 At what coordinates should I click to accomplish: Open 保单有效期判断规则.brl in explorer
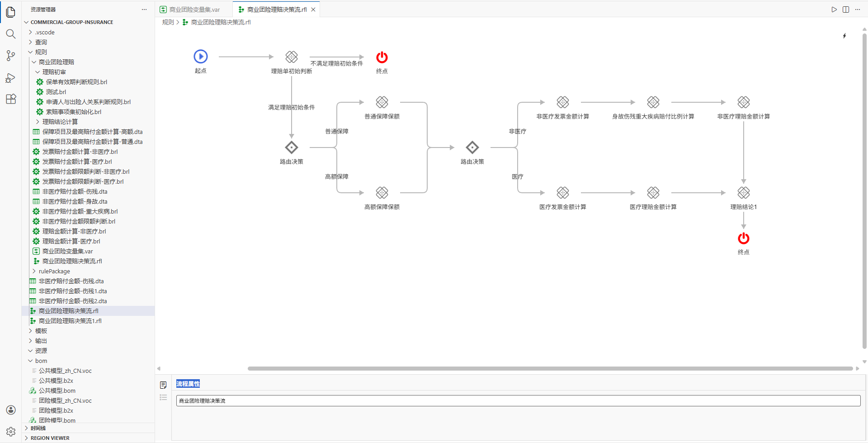[x=76, y=82]
